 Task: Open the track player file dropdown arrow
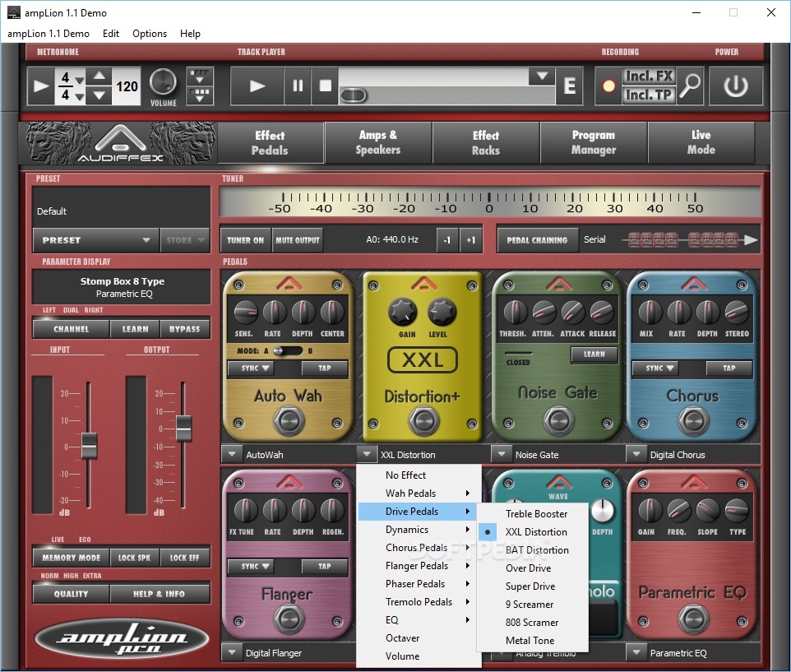point(542,76)
